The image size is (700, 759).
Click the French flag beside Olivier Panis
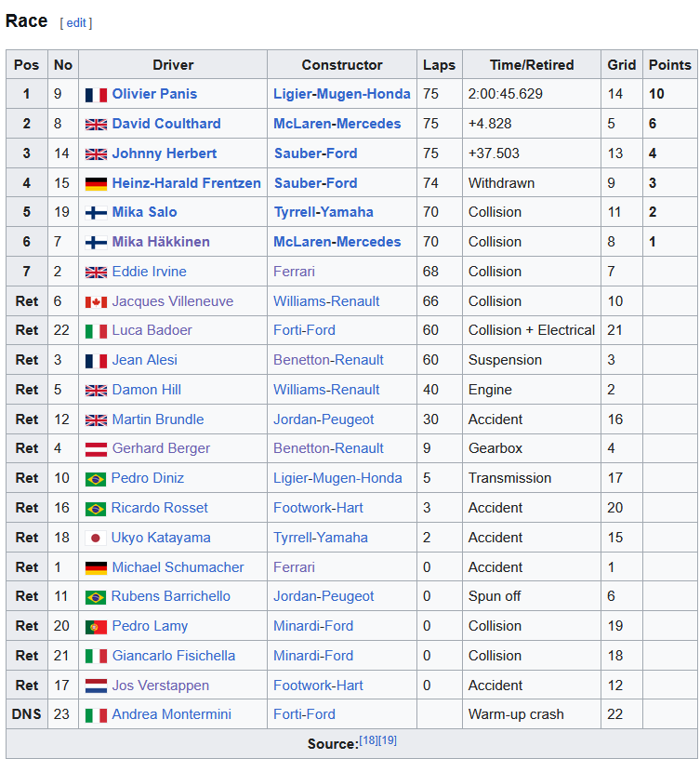(96, 95)
